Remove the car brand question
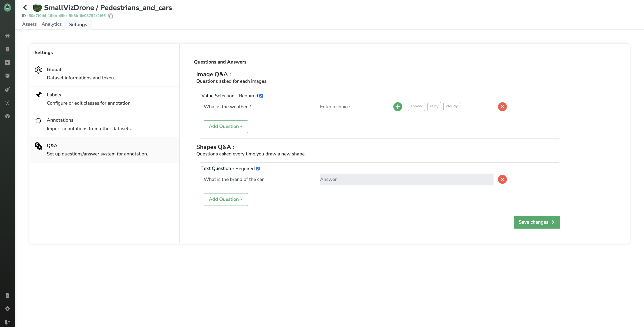The width and height of the screenshot is (644, 327). (x=502, y=180)
